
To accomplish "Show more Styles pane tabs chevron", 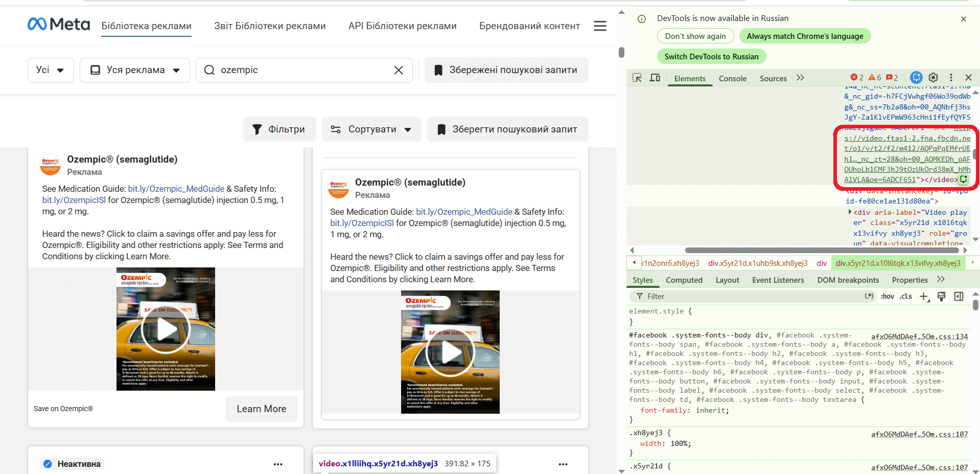I will (x=941, y=280).
